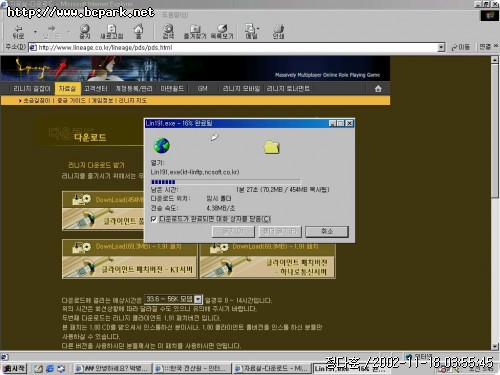The height and width of the screenshot is (375, 500).
Task: Select the 계정등록/관리 navigation tab
Action: [134, 89]
